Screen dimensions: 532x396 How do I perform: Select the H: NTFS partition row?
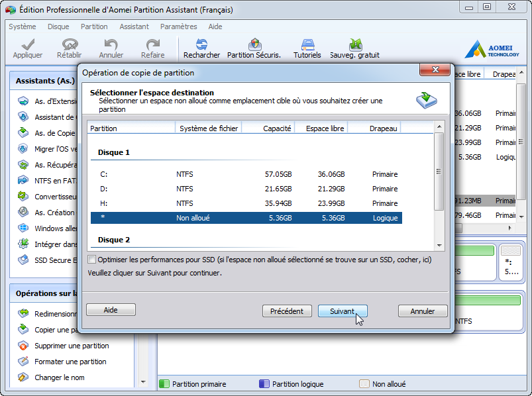click(246, 203)
